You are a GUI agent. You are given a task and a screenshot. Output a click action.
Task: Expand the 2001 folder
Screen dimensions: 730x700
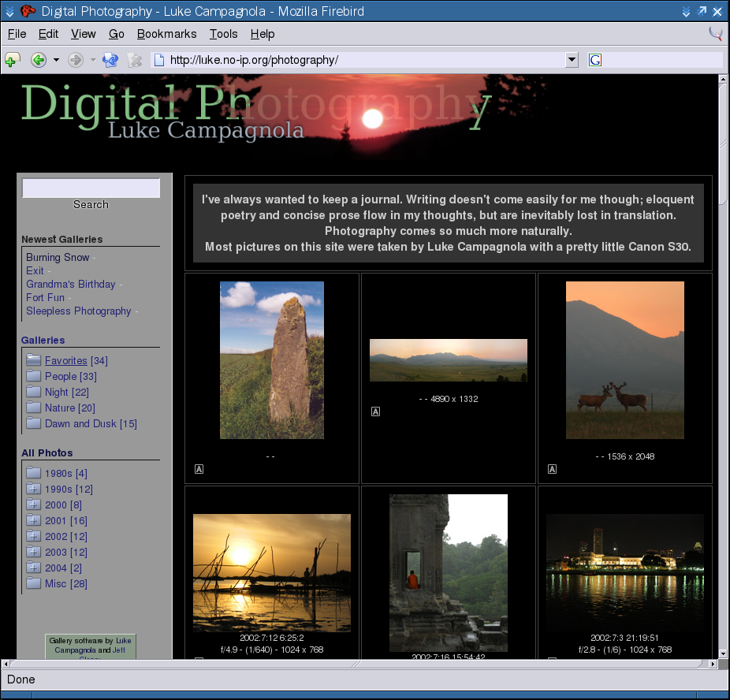coord(34,521)
